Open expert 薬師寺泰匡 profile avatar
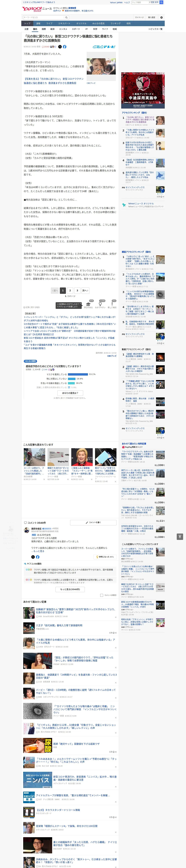The image size is (186, 868). (27, 530)
